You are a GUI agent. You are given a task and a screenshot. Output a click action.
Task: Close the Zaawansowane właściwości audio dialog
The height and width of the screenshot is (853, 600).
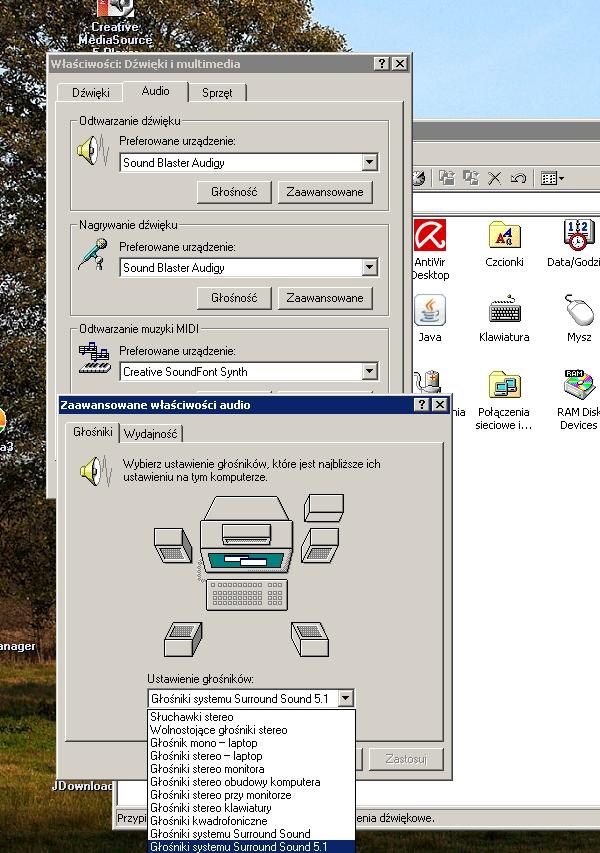click(440, 404)
